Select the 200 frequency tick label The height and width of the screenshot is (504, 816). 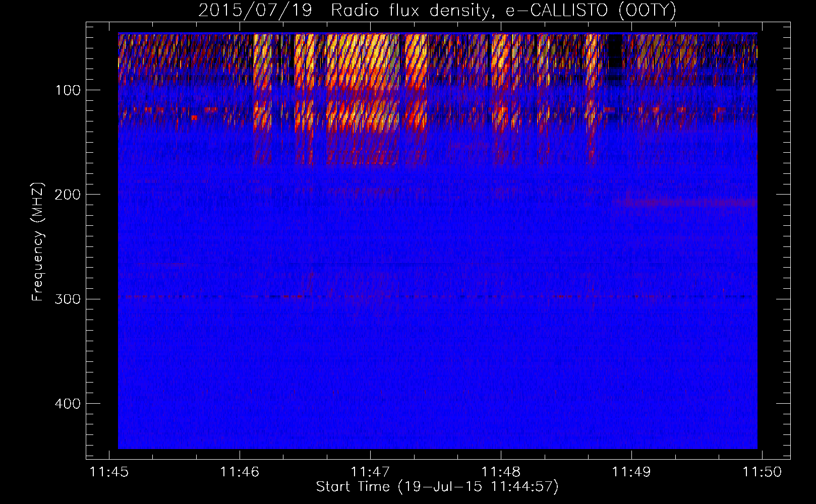pyautogui.click(x=67, y=195)
